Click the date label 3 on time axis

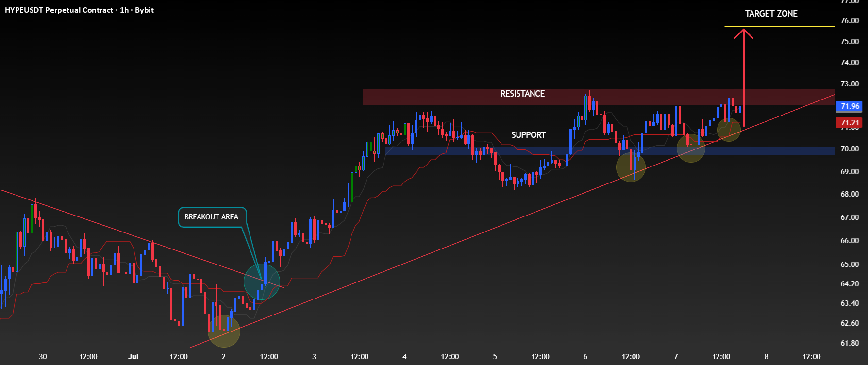tap(314, 357)
